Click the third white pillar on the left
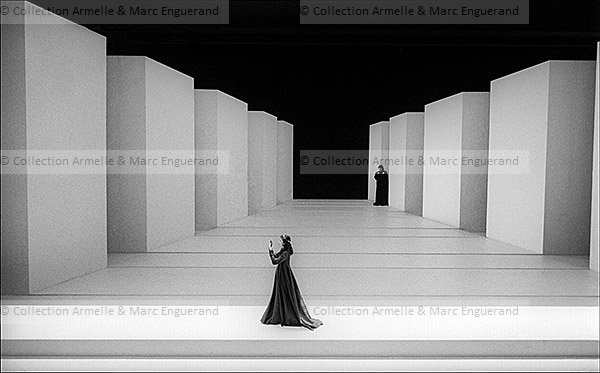Viewport: 600px width, 373px height. (221, 159)
